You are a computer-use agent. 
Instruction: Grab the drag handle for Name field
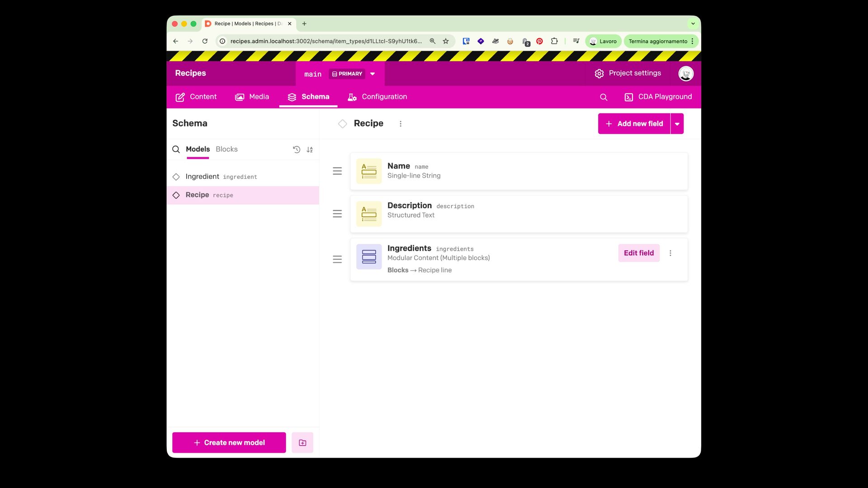click(337, 171)
